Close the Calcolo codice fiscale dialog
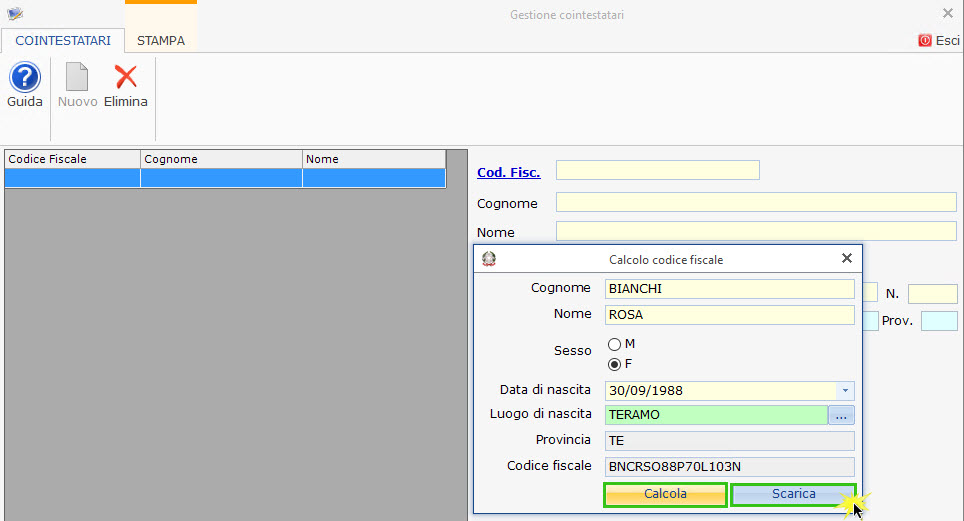Image resolution: width=964 pixels, height=521 pixels. pos(847,258)
